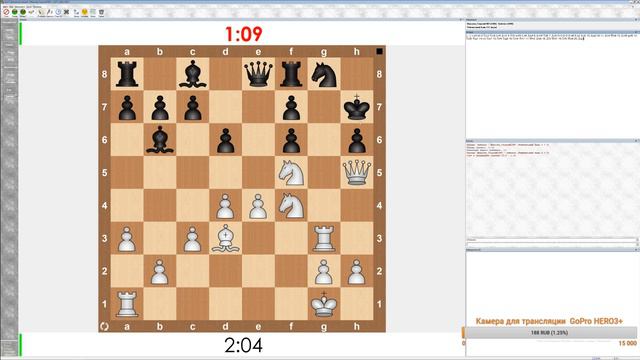Click the black X toolbar icon
This screenshot has height=360, width=640.
coord(67,12)
